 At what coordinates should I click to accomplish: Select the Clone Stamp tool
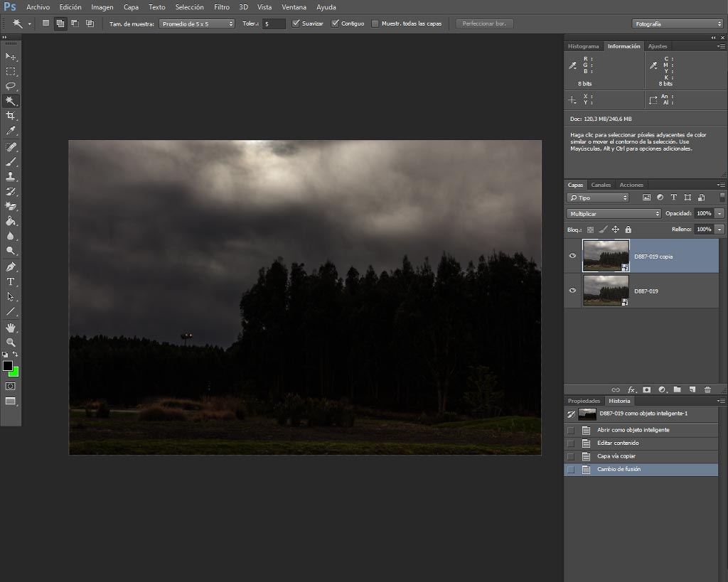click(11, 177)
